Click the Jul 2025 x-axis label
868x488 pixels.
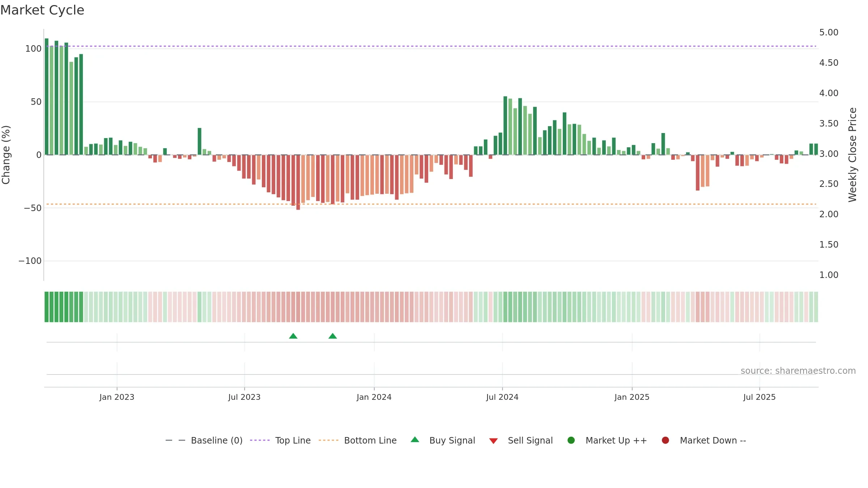pos(759,397)
